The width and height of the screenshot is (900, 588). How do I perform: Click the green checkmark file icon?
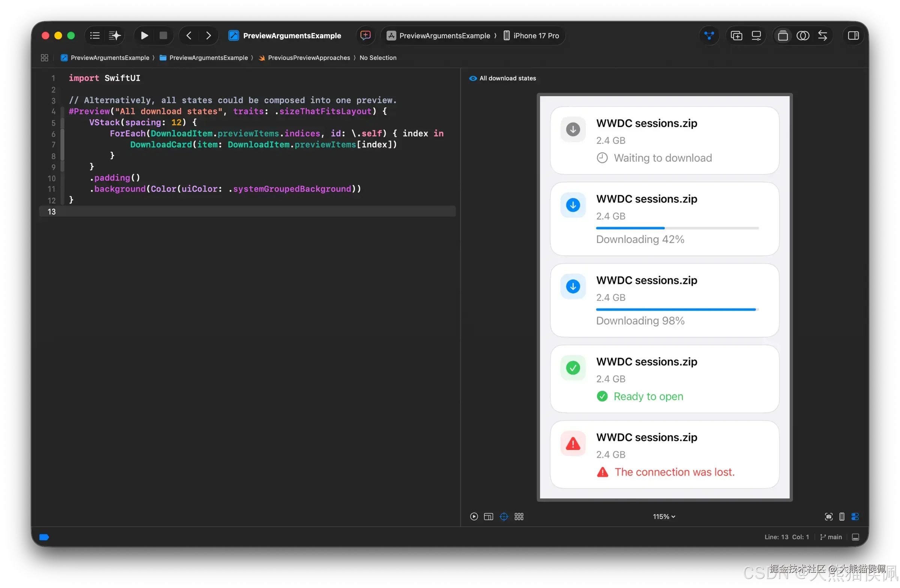(x=573, y=367)
